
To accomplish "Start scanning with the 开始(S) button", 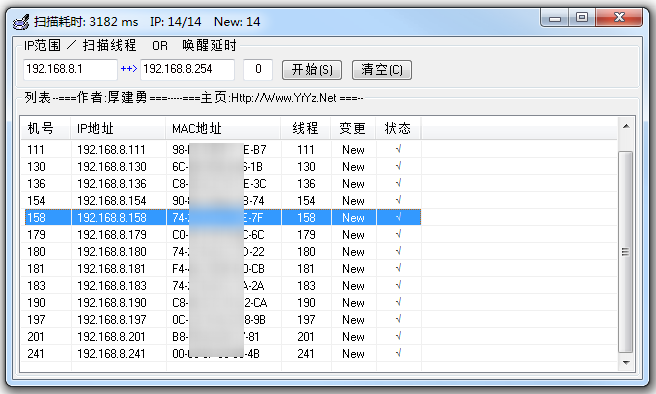I will pyautogui.click(x=312, y=70).
